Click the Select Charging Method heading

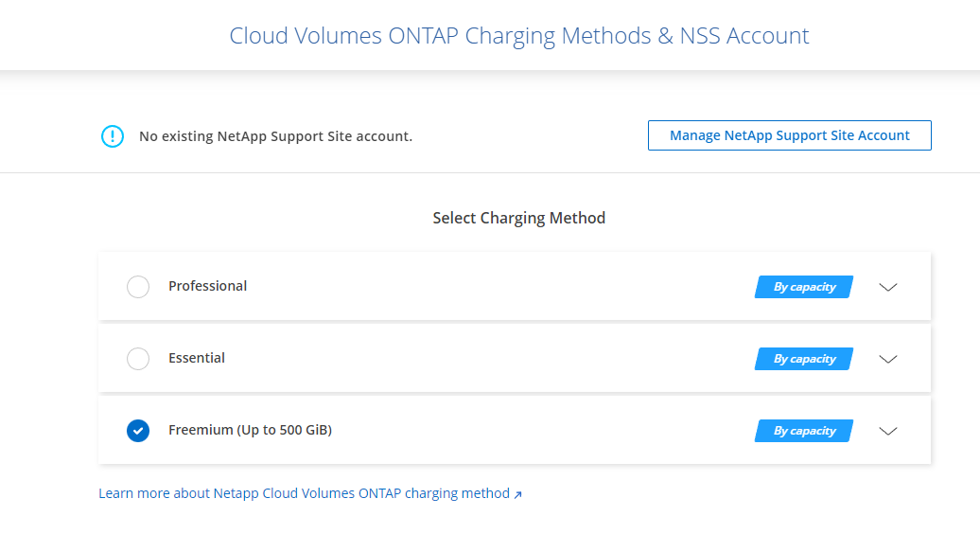[518, 218]
